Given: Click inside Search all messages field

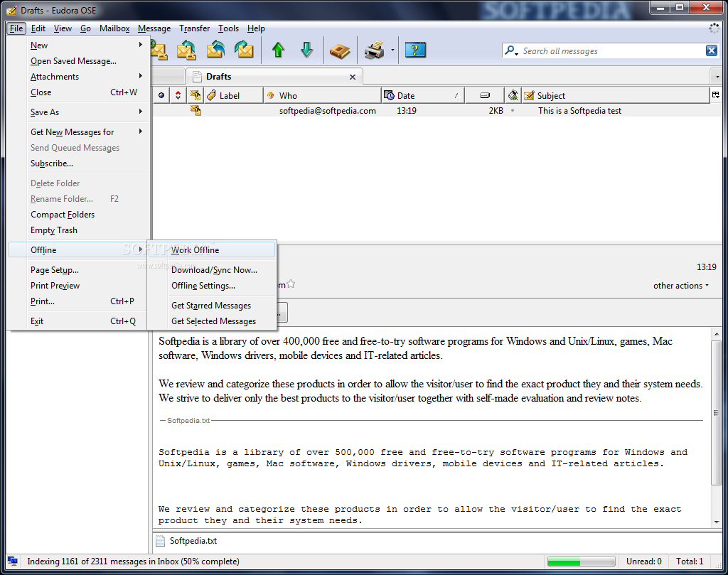Looking at the screenshot, I should 612,51.
